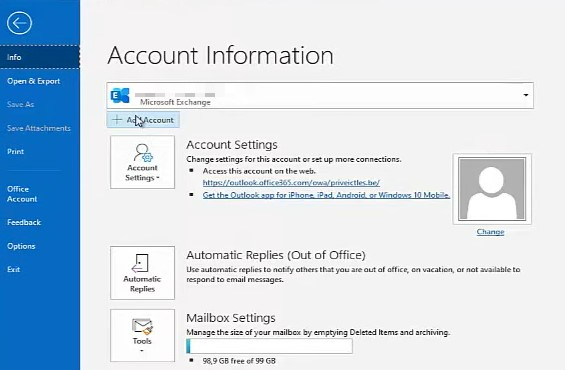The width and height of the screenshot is (565, 370).
Task: Click the Mailbox Settings heading
Action: (231, 318)
